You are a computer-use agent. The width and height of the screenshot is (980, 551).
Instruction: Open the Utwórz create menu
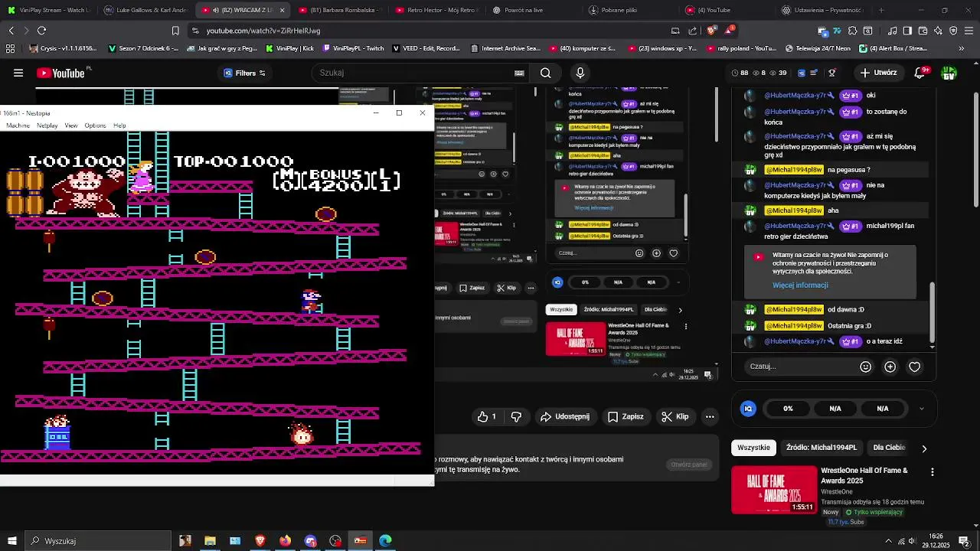(878, 73)
